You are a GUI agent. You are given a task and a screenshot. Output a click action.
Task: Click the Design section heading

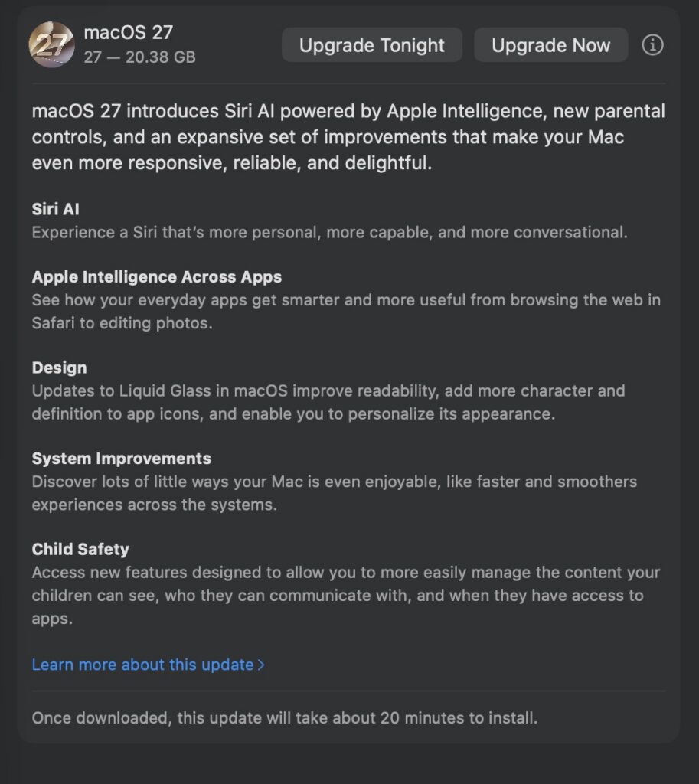[59, 367]
